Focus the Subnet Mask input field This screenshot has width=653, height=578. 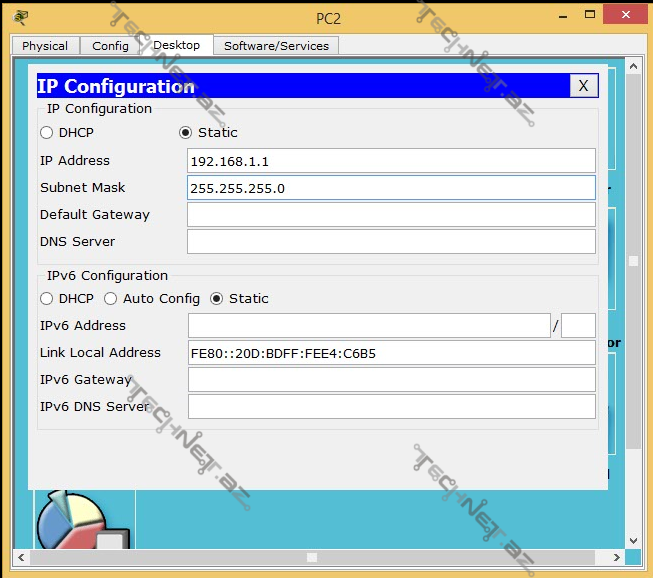(391, 188)
